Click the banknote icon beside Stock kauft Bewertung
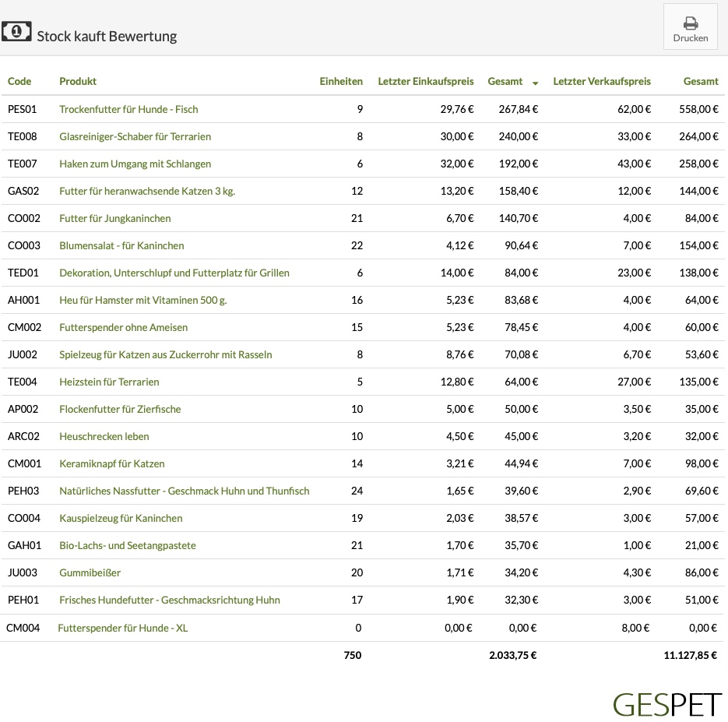 point(16,32)
